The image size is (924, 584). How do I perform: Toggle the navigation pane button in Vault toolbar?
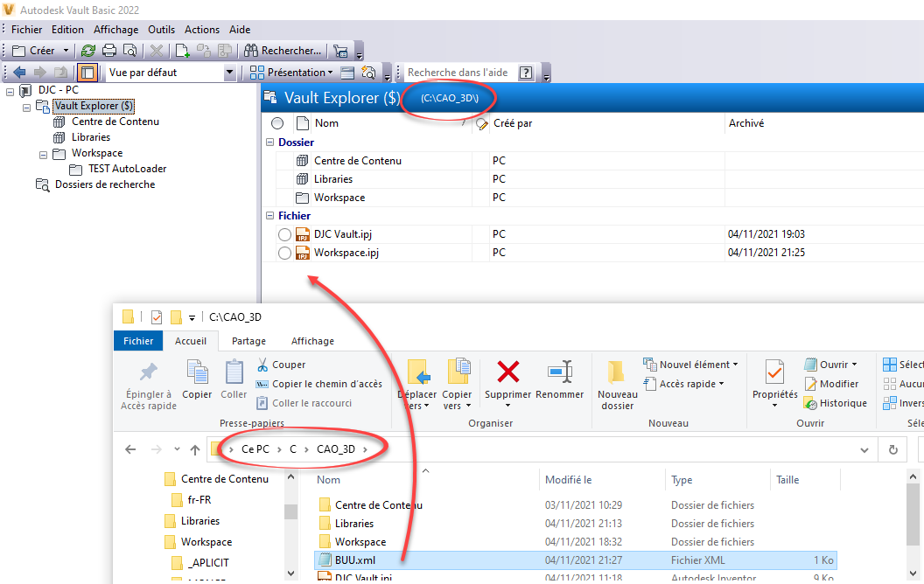coord(87,73)
